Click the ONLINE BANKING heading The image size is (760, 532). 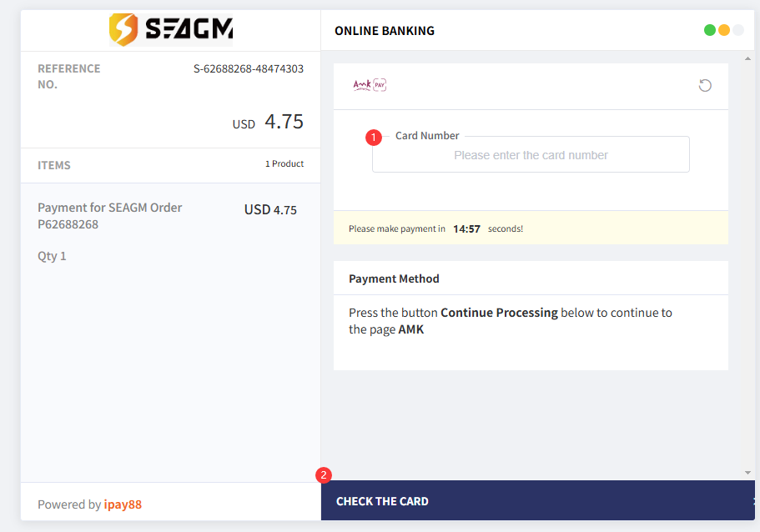(385, 31)
